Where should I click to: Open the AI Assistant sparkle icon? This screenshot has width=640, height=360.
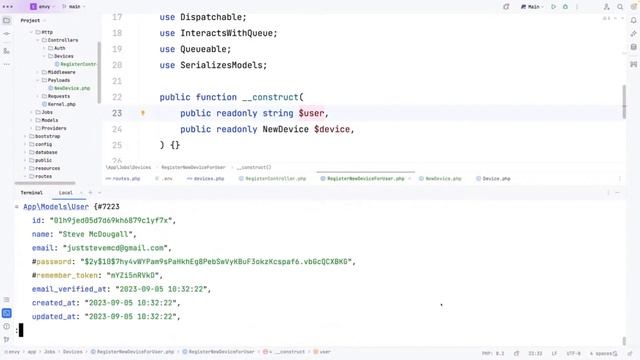click(x=633, y=34)
